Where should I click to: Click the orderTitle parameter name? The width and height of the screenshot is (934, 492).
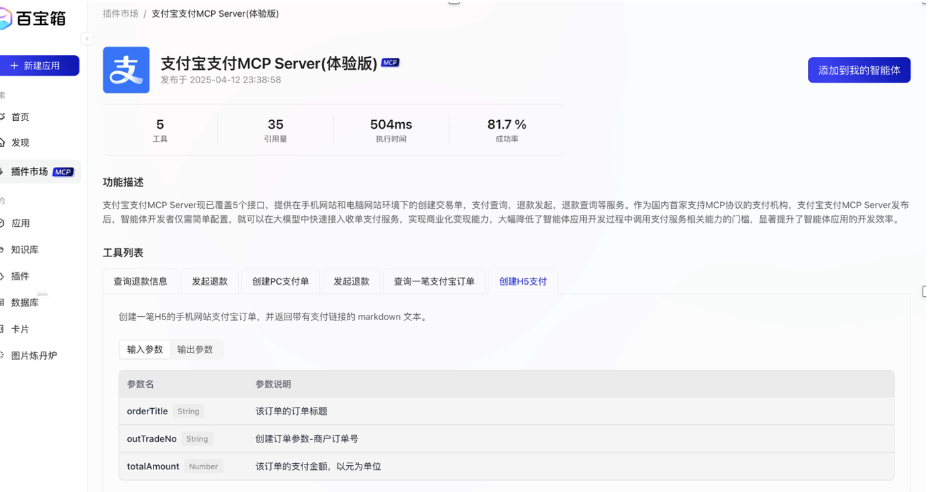pyautogui.click(x=147, y=411)
